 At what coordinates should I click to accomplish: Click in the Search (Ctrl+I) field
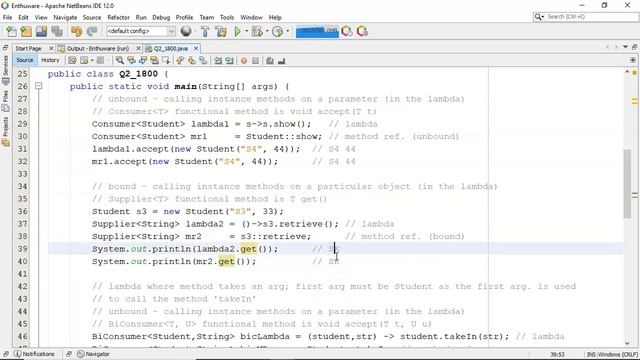point(591,17)
